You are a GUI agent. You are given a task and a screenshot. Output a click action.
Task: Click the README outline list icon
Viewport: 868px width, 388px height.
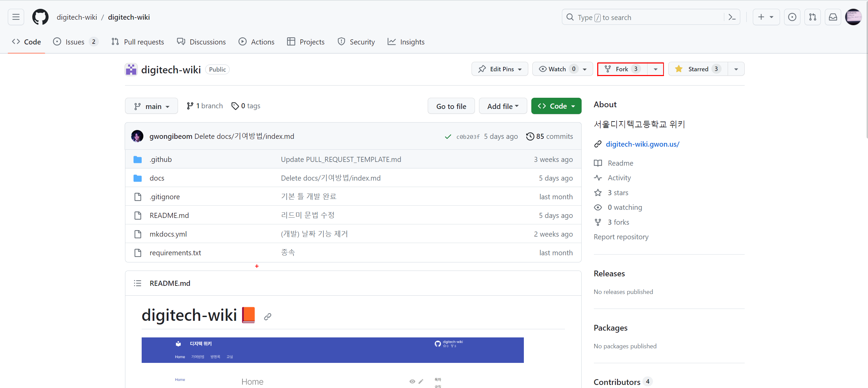[138, 283]
